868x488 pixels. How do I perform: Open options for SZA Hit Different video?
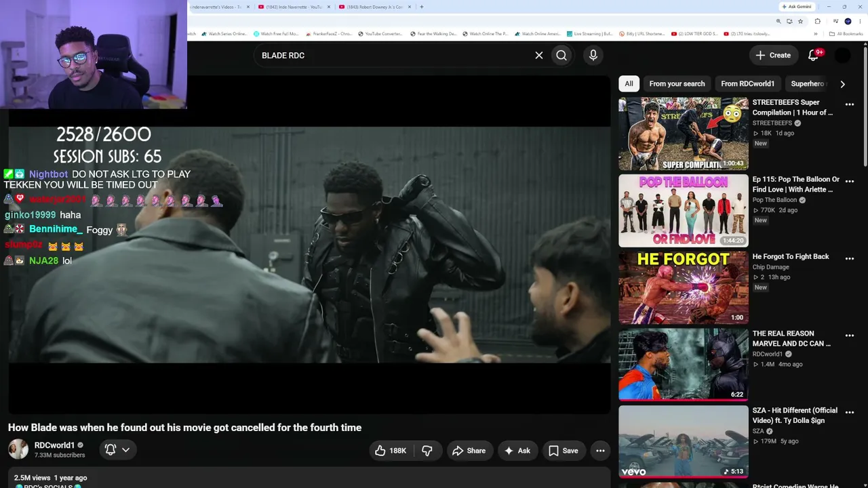(850, 413)
